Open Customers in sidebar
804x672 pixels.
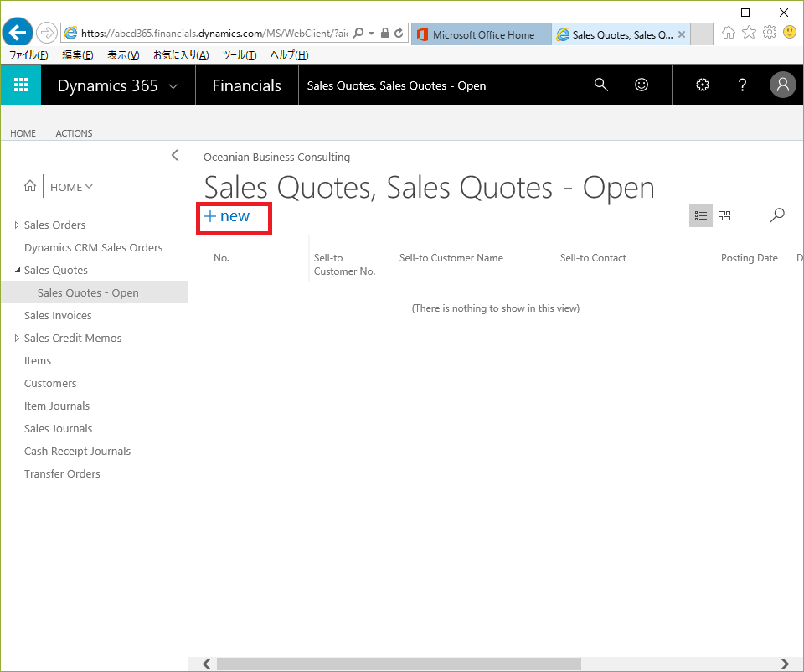[x=50, y=383]
